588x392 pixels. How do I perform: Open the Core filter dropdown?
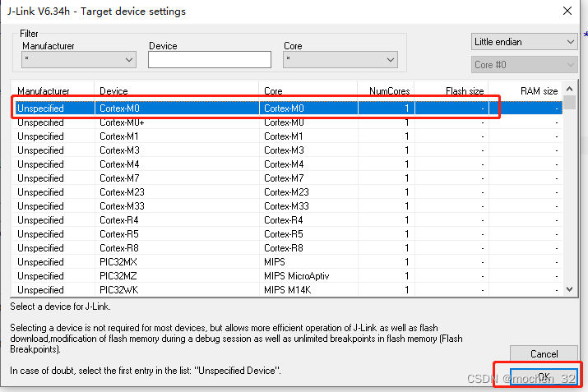click(x=340, y=60)
